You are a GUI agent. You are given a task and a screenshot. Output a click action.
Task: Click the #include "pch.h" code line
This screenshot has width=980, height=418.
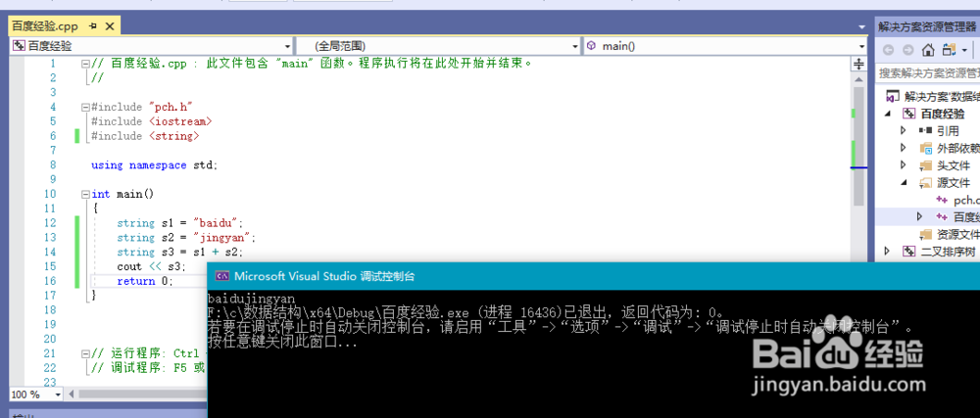140,108
